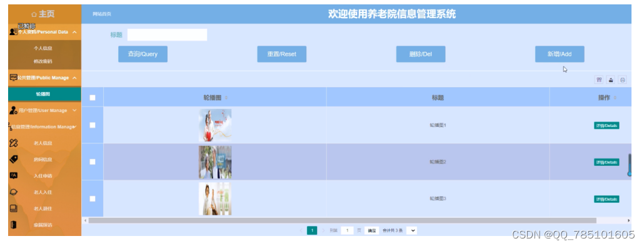The width and height of the screenshot is (644, 246).
Task: Click the 标题 search input field
Action: (x=167, y=35)
